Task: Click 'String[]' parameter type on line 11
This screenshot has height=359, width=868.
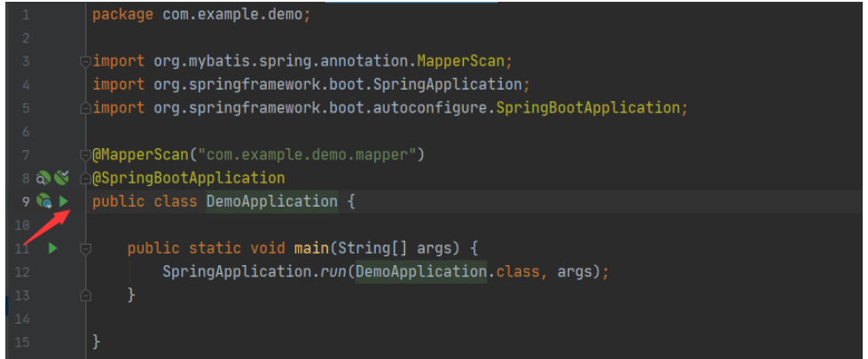Action: pos(372,248)
